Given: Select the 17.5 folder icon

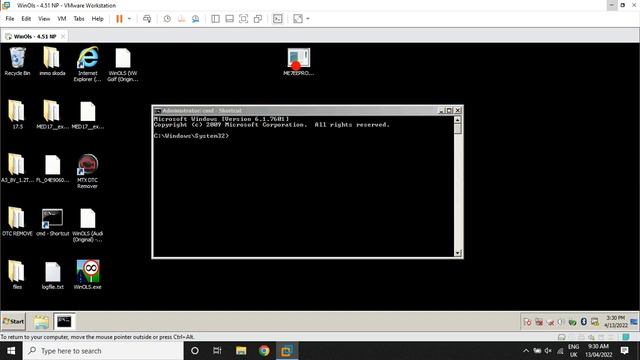Looking at the screenshot, I should tap(17, 115).
